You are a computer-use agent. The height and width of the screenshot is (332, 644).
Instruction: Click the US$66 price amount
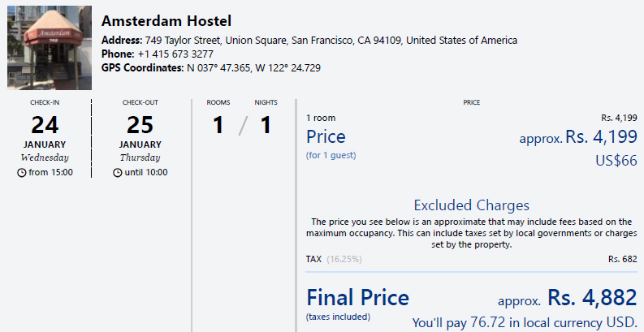[616, 161]
